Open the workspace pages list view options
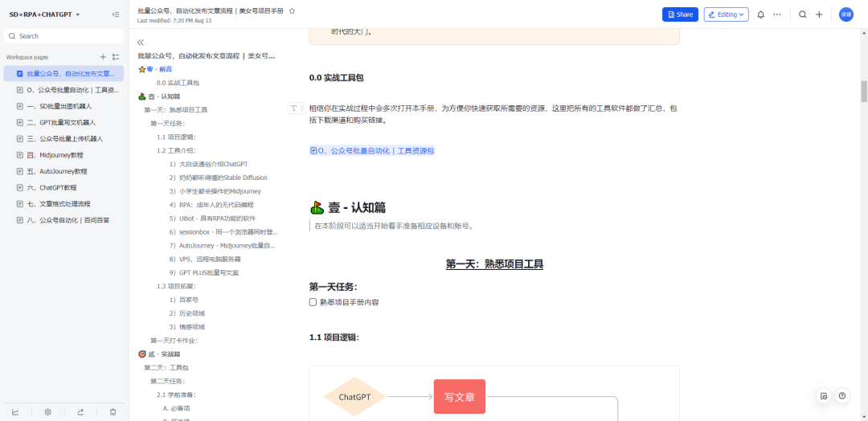Image resolution: width=868 pixels, height=421 pixels. tap(116, 57)
